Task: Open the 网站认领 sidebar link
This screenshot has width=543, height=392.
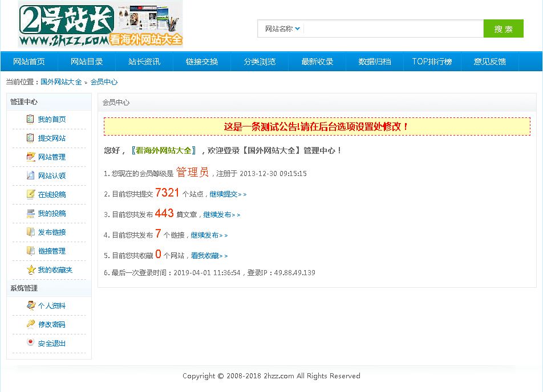Action: coord(52,175)
